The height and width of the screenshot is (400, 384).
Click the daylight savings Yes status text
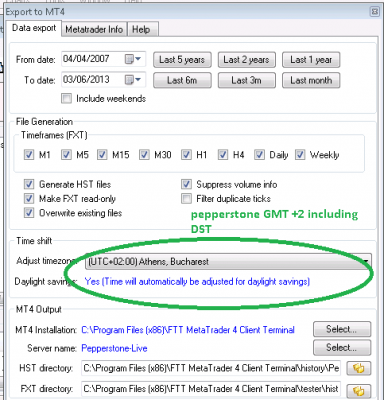pyautogui.click(x=197, y=282)
